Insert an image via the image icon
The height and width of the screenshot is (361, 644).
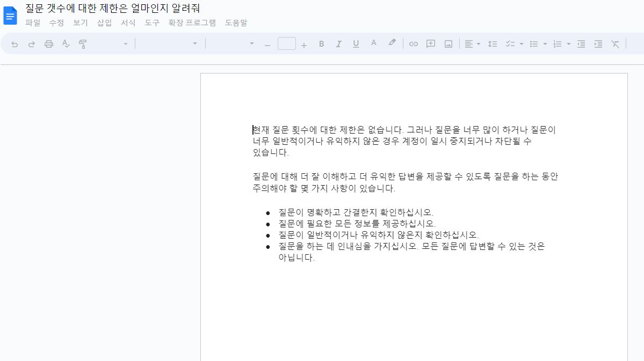click(x=447, y=43)
